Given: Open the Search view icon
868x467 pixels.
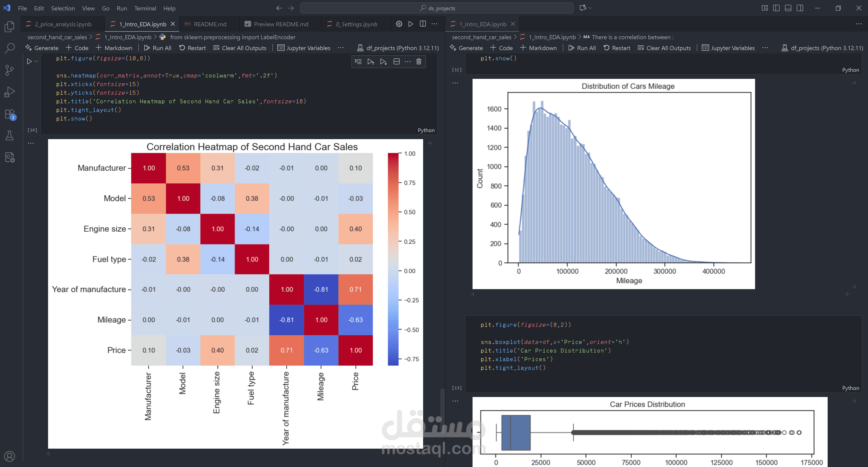Looking at the screenshot, I should 10,48.
